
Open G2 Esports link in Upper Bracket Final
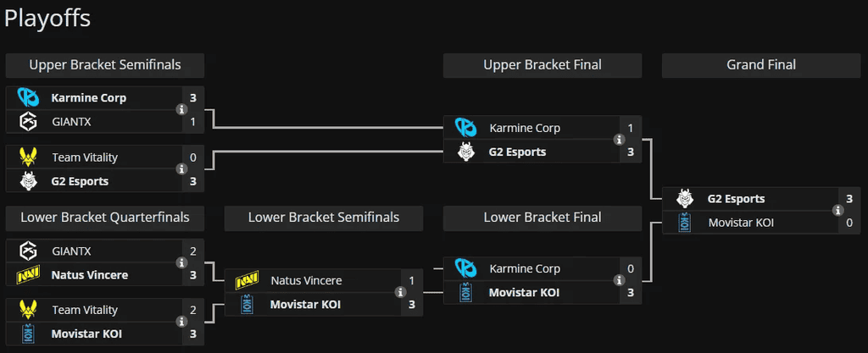(518, 152)
